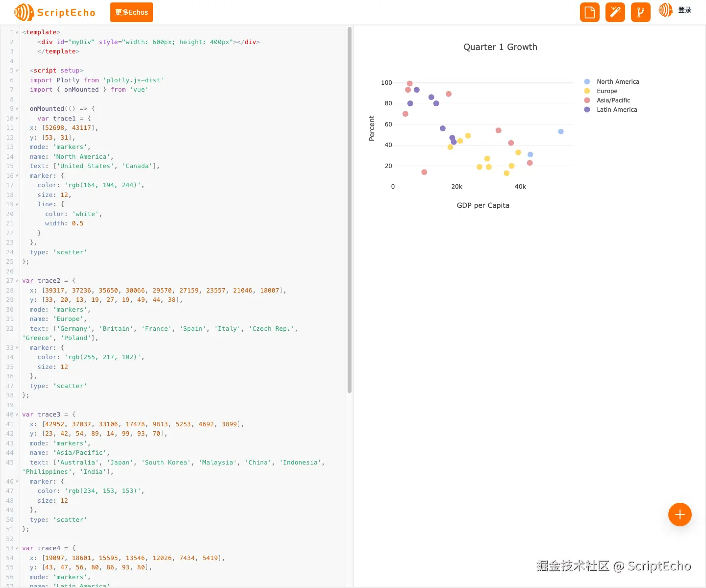The width and height of the screenshot is (706, 588).
Task: Click the Quarter 1 Growth chart title
Action: [x=501, y=47]
